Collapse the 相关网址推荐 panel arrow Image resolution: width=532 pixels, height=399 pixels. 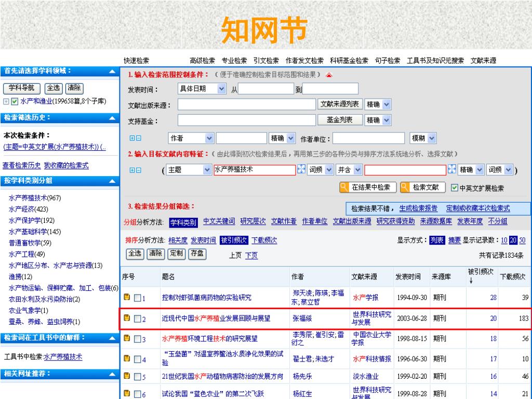click(112, 374)
